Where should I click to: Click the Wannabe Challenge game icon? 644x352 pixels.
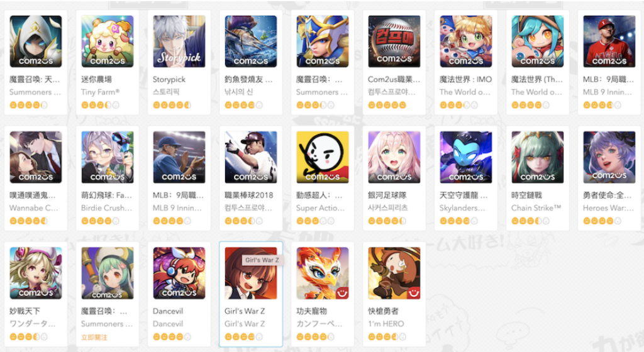pyautogui.click(x=36, y=157)
